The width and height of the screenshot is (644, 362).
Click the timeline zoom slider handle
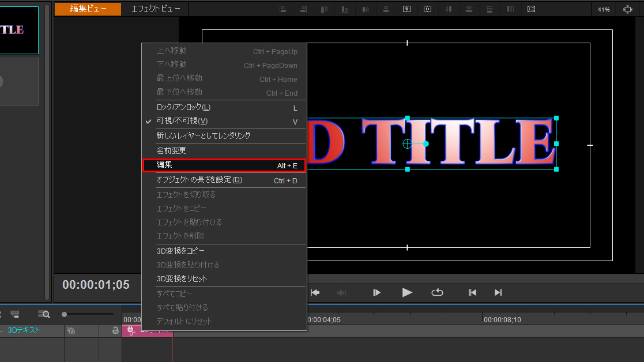tap(64, 314)
